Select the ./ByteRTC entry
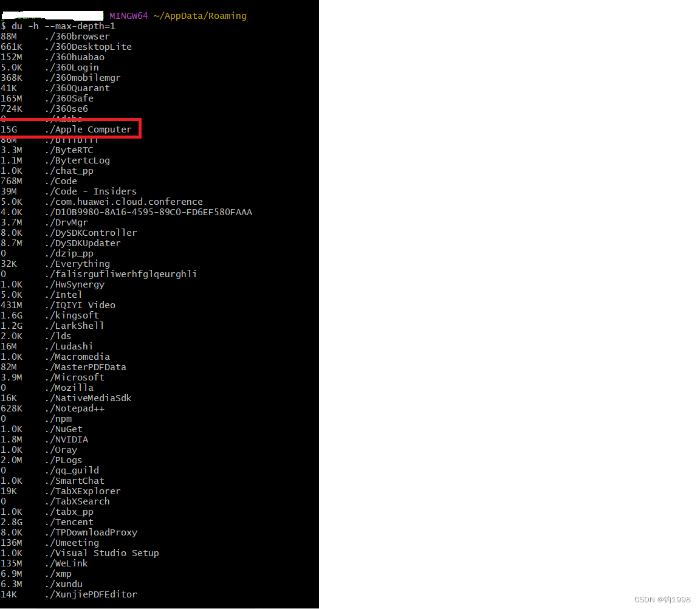The height and width of the screenshot is (609, 700). [x=47, y=150]
